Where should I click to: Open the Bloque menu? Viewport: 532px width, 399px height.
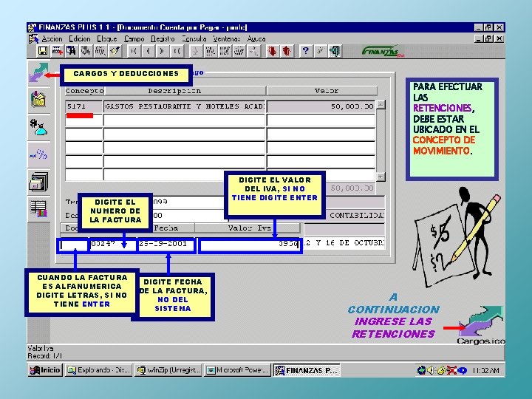click(107, 39)
